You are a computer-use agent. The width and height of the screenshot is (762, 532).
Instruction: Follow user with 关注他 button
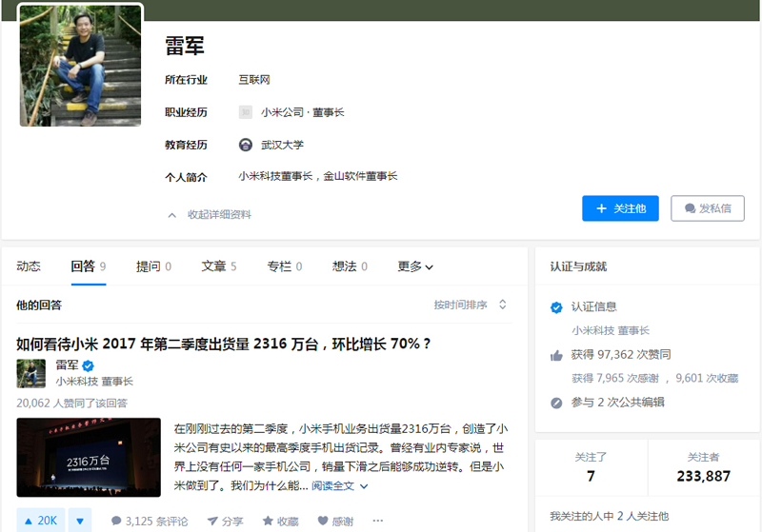620,208
